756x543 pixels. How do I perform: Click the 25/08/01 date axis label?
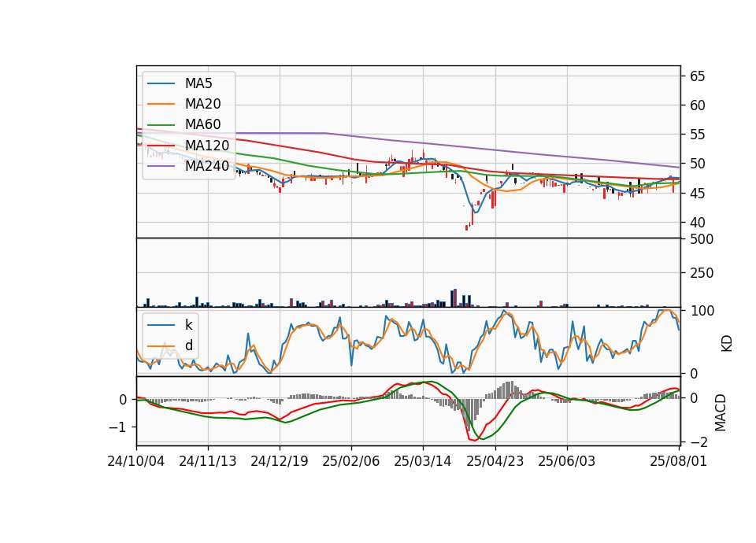coord(678,461)
